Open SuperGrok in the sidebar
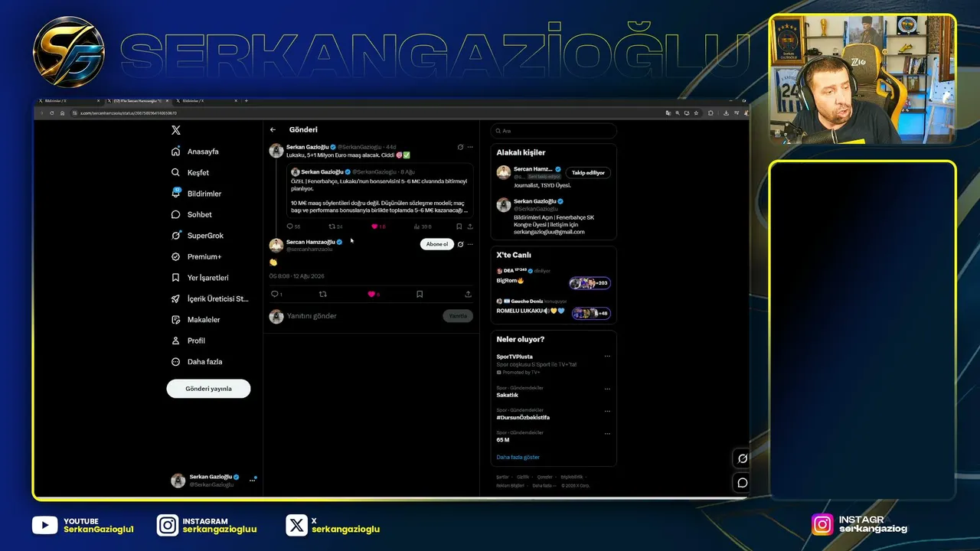 point(198,236)
